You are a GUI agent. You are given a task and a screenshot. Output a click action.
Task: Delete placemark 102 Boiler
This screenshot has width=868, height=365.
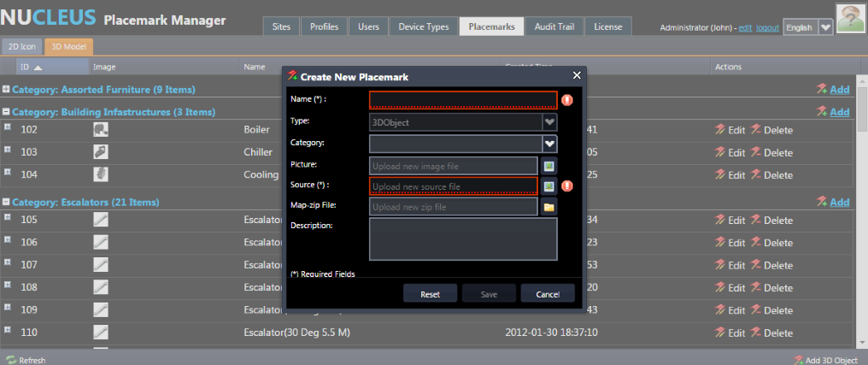[x=771, y=130]
